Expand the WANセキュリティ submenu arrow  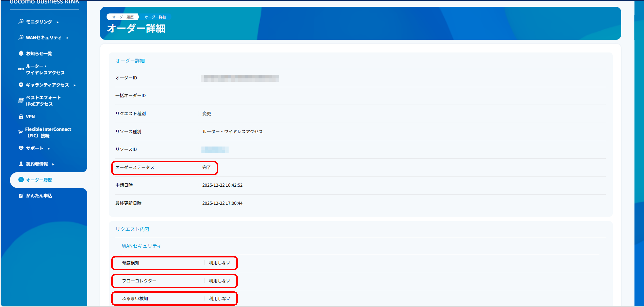click(67, 38)
